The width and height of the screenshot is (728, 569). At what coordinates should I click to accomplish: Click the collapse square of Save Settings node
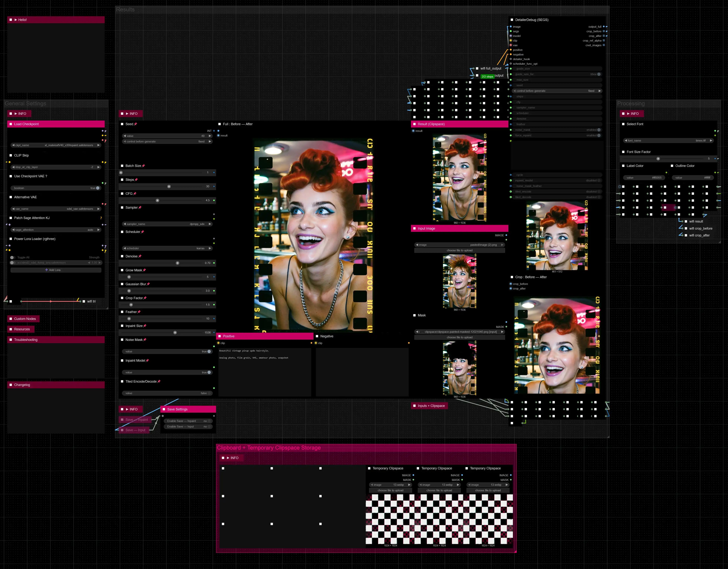click(x=164, y=409)
